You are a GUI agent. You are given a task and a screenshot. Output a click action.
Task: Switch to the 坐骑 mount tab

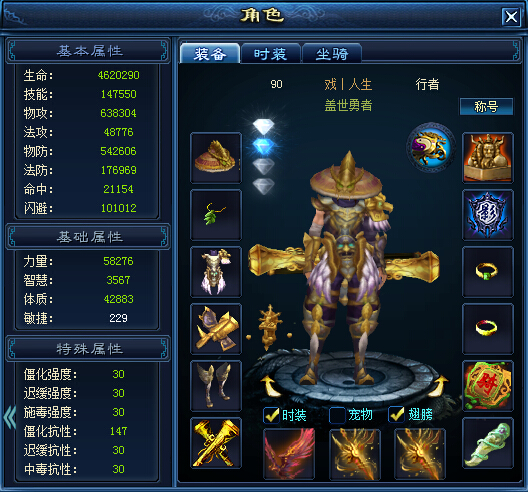[332, 53]
